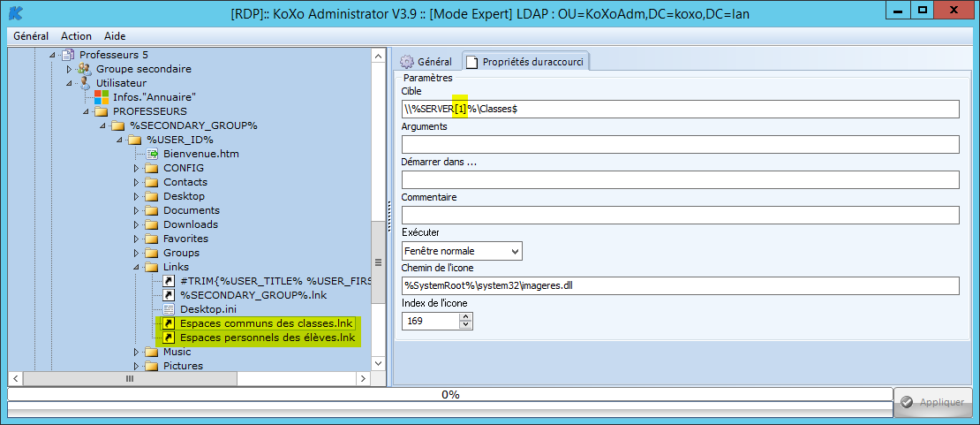The image size is (980, 425).
Task: Click the Desktop.ini file icon
Action: [x=169, y=309]
